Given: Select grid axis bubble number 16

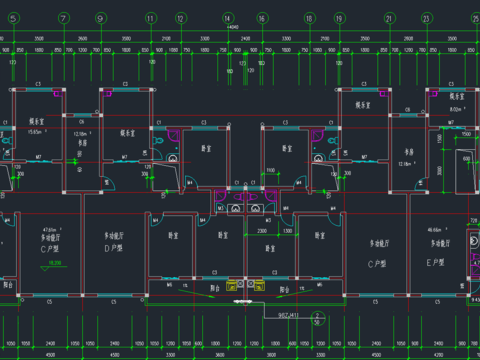Looking at the screenshot, I should pos(262,18).
